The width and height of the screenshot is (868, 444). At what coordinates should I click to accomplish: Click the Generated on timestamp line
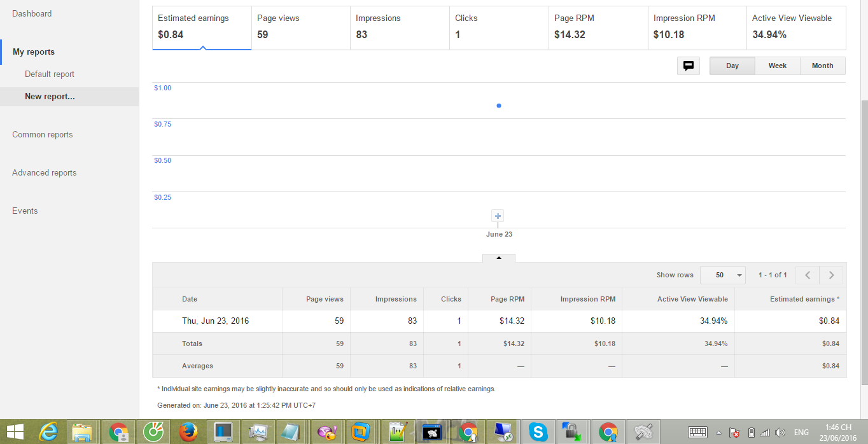236,405
